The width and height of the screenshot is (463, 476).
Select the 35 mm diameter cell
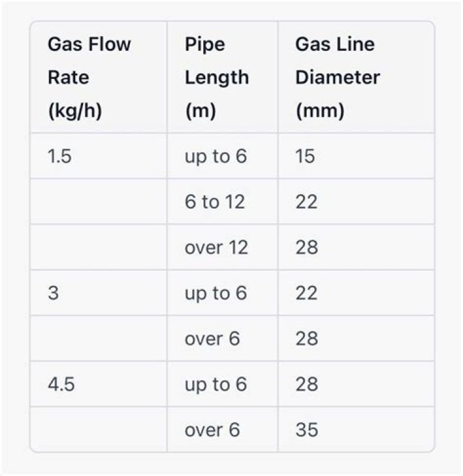click(307, 430)
